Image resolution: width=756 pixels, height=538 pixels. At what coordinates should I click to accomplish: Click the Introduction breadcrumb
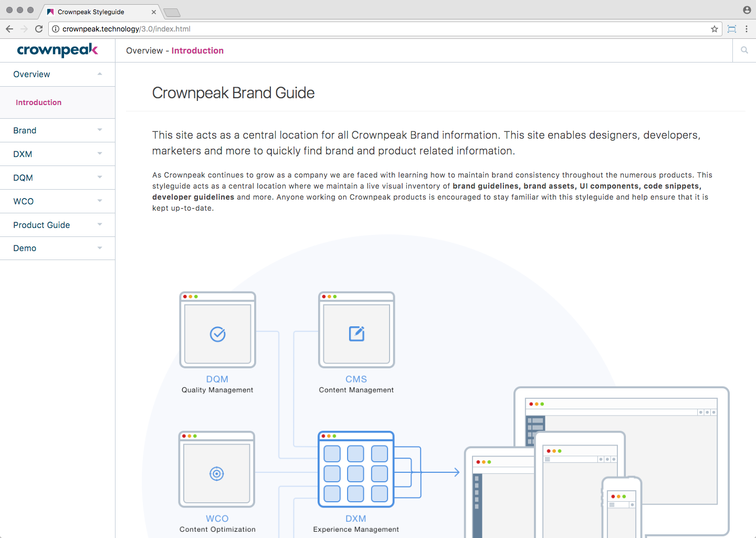197,50
